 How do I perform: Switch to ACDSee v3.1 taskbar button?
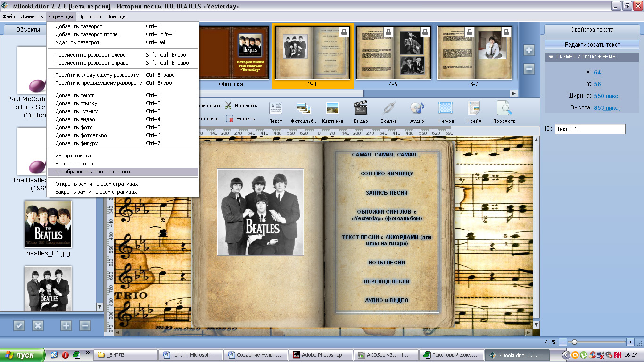coord(386,355)
